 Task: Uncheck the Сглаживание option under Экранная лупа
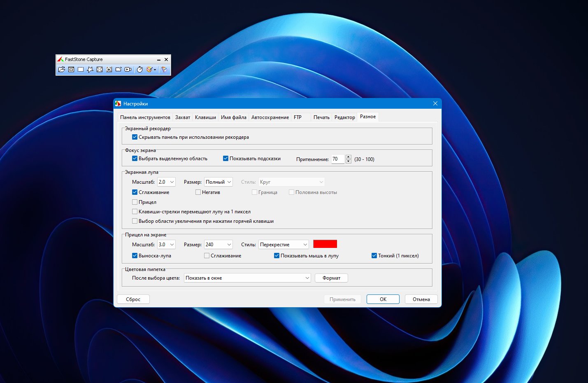click(x=135, y=192)
